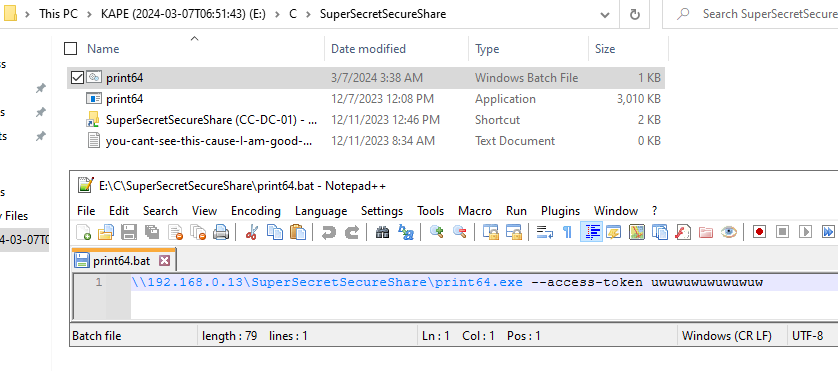Click the Redo arrow icon
This screenshot has height=371, width=838.
point(351,232)
